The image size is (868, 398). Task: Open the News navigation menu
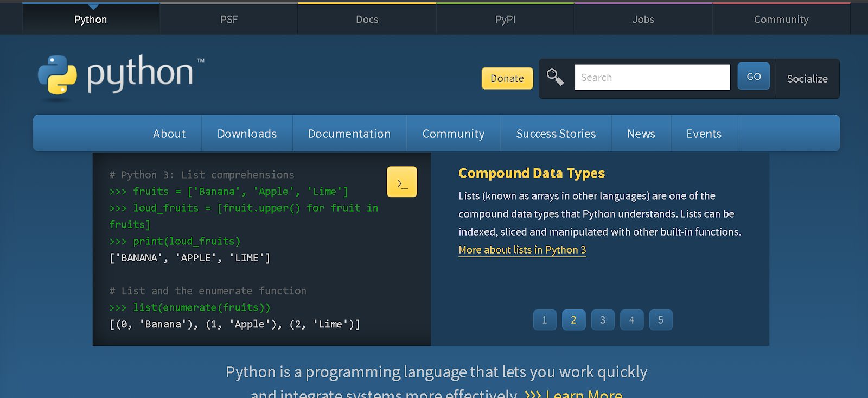[641, 134]
